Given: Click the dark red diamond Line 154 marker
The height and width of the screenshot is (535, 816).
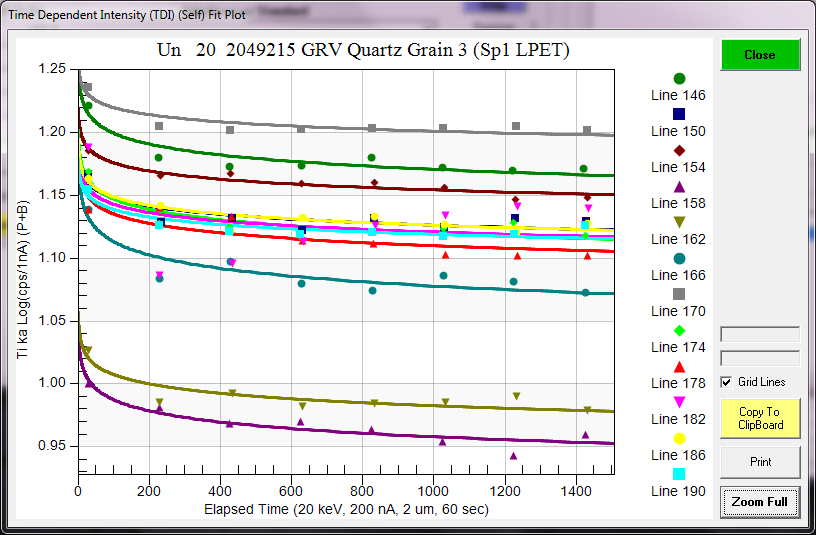Looking at the screenshot, I should tap(679, 150).
